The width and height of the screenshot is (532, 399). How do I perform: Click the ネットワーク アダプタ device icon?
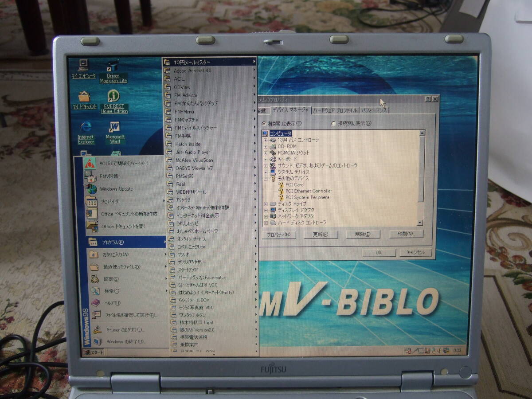click(x=273, y=216)
